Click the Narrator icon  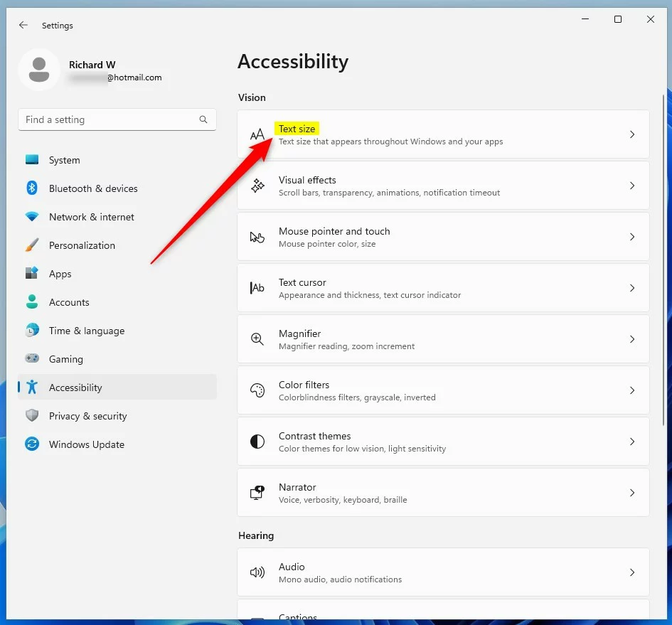(x=257, y=493)
